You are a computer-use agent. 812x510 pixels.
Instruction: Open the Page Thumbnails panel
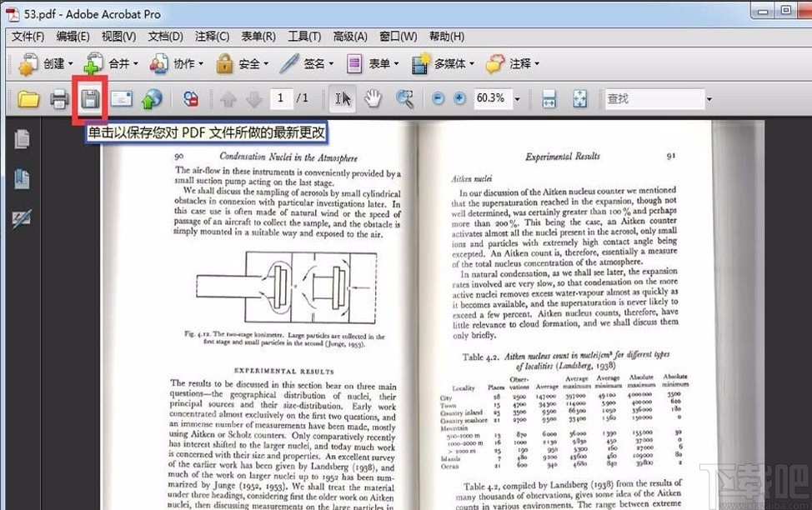pos(22,140)
